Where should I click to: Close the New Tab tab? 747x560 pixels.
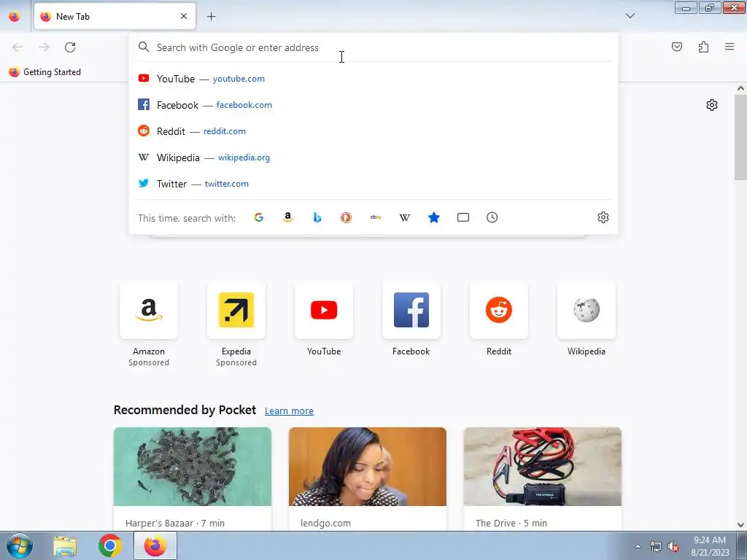(x=184, y=16)
